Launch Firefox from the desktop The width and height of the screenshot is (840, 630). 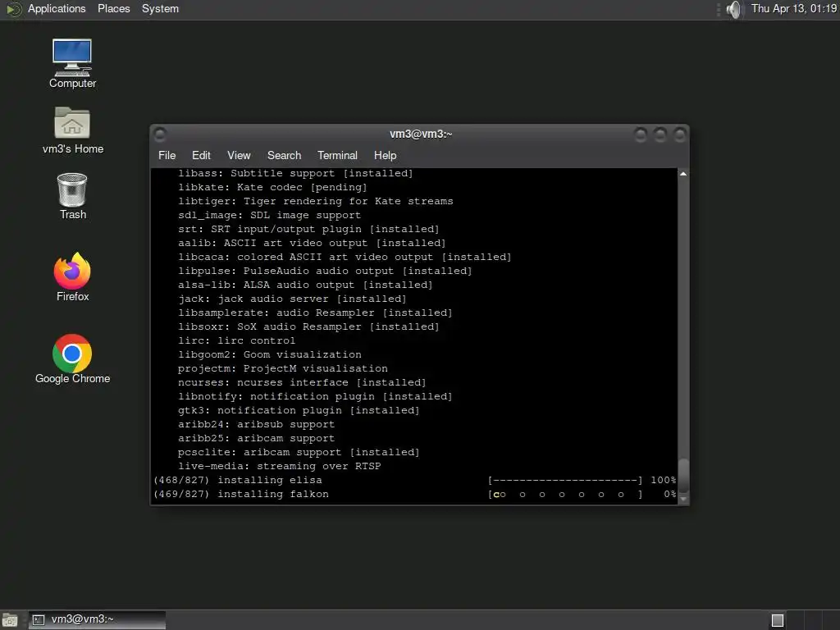pos(72,277)
